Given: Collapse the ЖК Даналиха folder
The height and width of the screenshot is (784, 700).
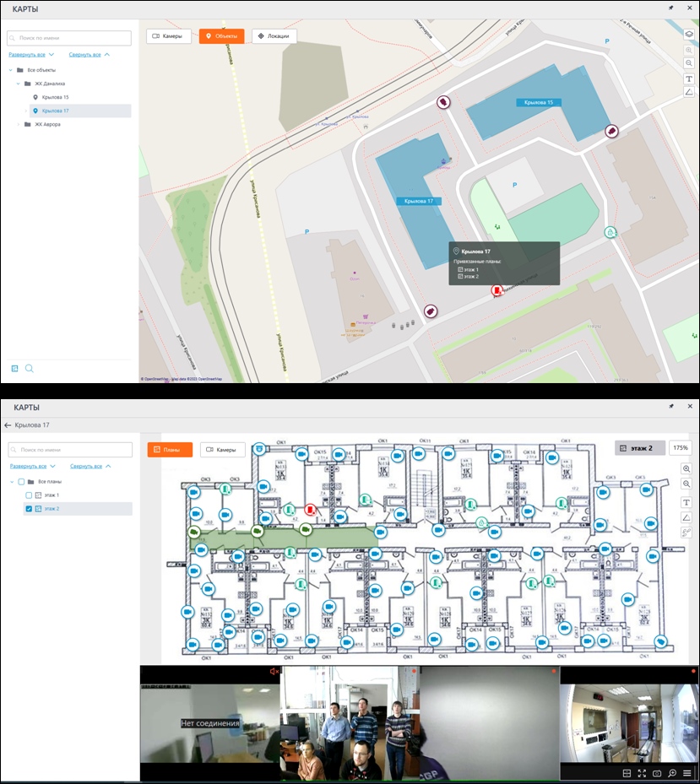Looking at the screenshot, I should 19,84.
